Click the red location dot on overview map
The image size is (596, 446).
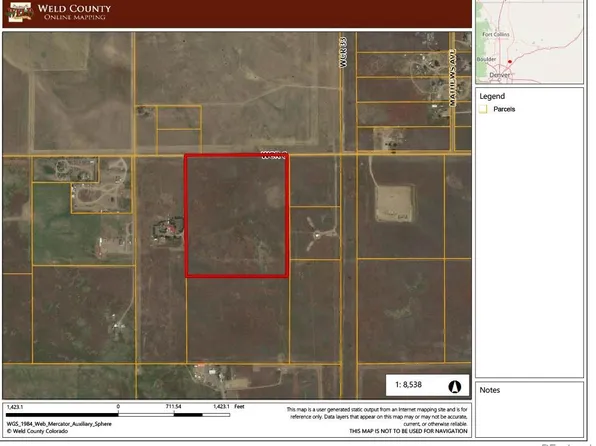pyautogui.click(x=510, y=61)
